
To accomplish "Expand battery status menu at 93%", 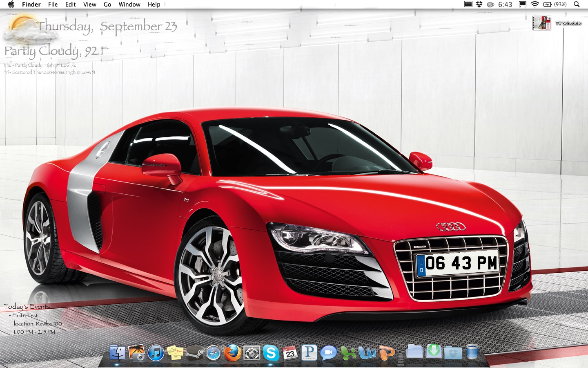I will [x=555, y=4].
